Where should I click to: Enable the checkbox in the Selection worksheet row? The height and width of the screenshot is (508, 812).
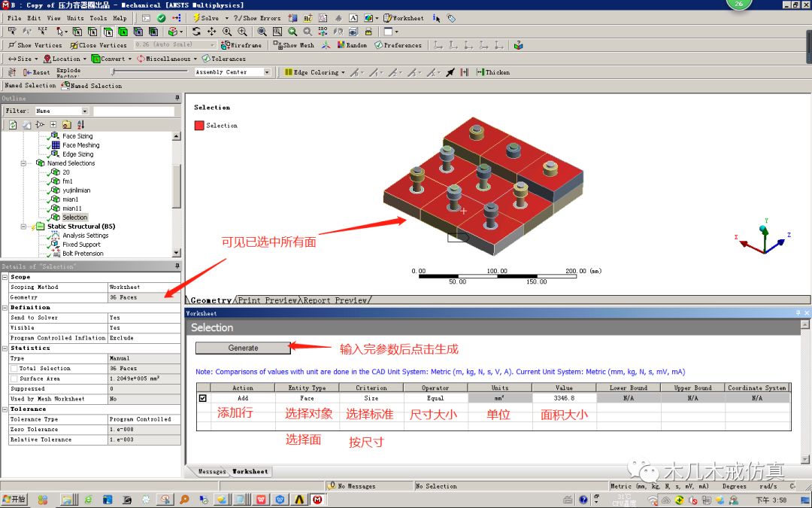203,397
